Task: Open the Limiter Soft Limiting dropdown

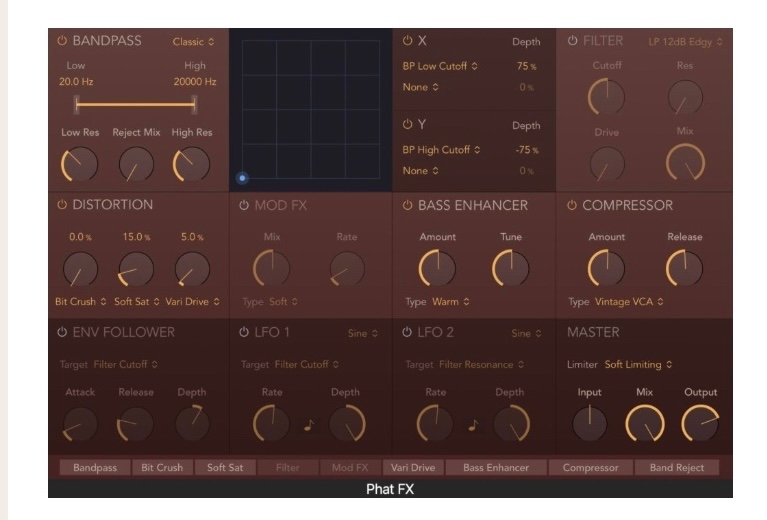Action: 638,364
